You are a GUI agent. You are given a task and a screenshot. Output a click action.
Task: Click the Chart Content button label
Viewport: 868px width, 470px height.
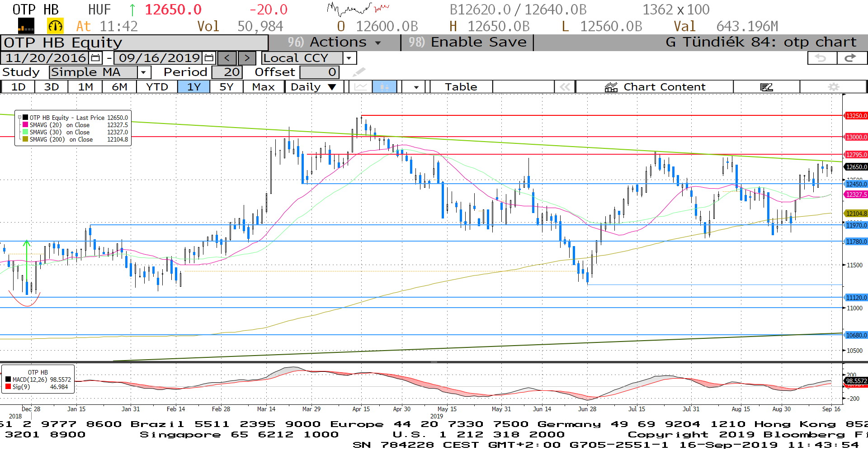pos(665,87)
